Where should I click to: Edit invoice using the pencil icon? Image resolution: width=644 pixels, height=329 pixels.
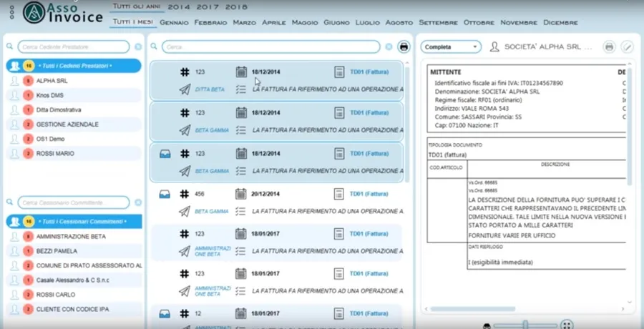[x=627, y=46]
